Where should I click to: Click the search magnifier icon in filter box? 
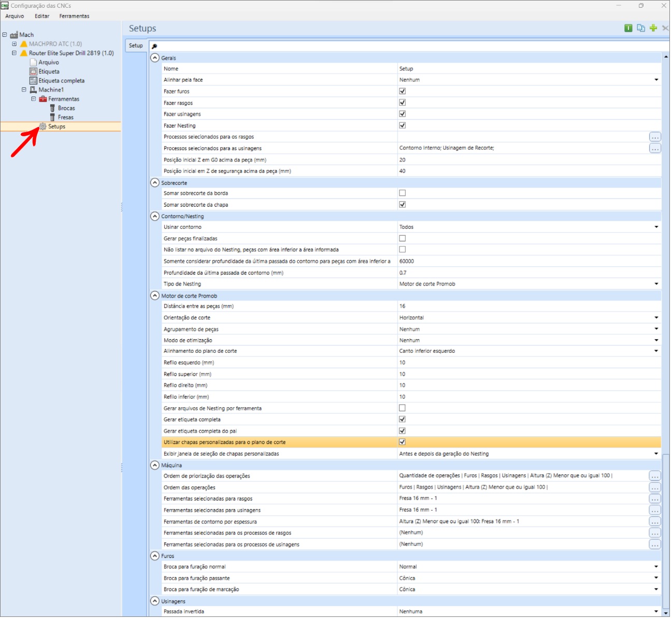[x=154, y=46]
